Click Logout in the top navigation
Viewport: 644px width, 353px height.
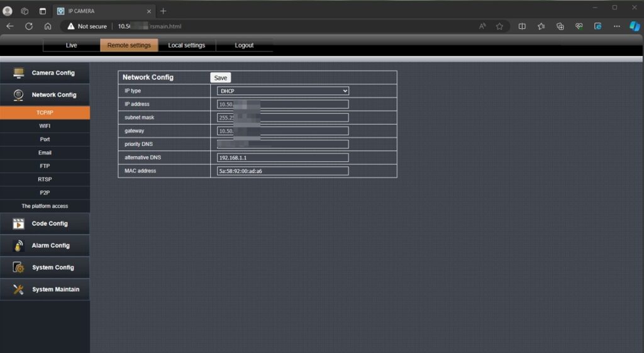pos(244,45)
